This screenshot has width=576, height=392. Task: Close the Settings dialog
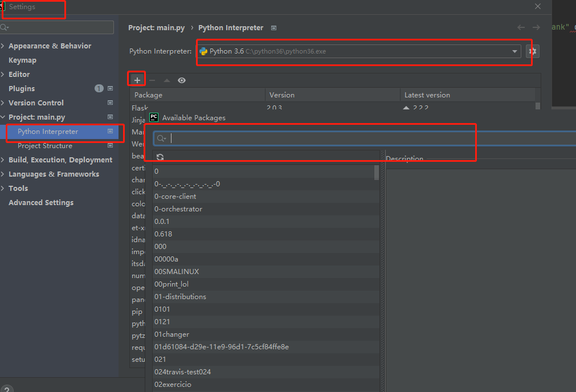[x=538, y=7]
